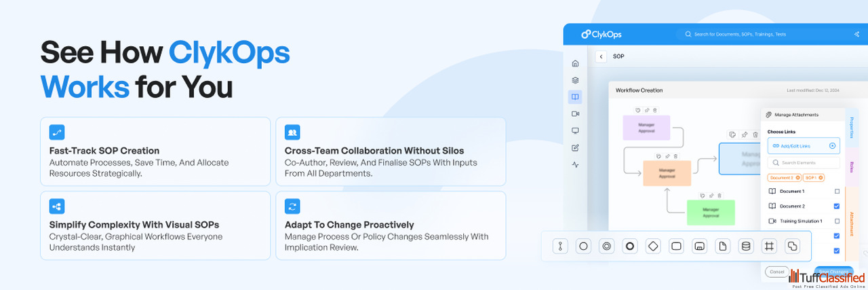Go back using the SOP chevron
868x290 pixels.
[x=601, y=57]
